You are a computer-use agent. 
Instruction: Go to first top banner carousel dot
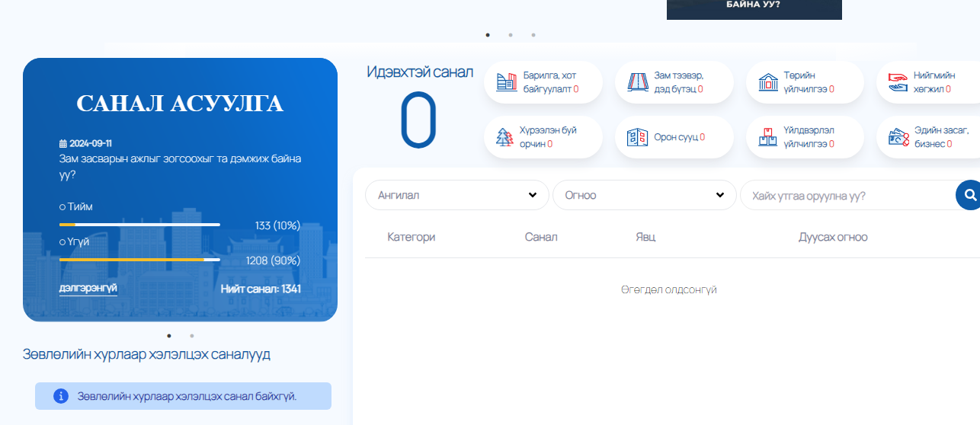(488, 34)
